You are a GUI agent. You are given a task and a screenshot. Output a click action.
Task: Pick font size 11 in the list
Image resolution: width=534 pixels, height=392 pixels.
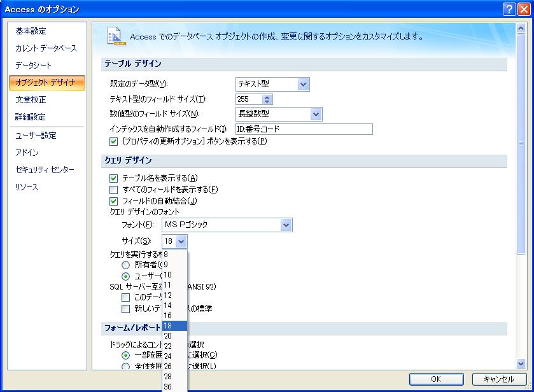click(x=174, y=285)
